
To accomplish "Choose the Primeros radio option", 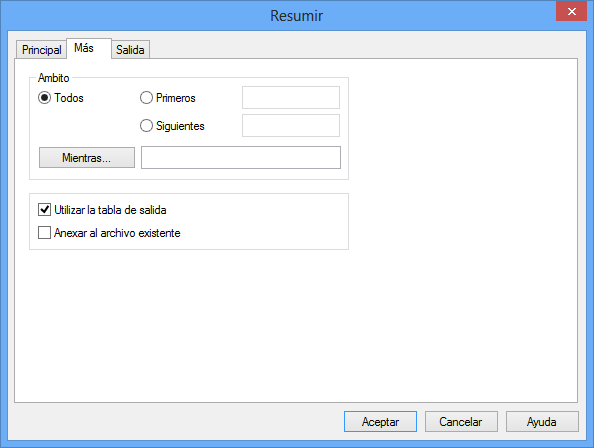I will [146, 98].
